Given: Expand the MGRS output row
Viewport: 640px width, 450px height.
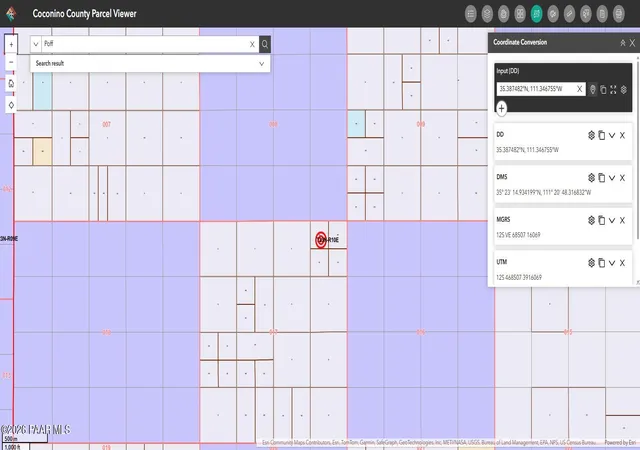Looking at the screenshot, I should (612, 220).
